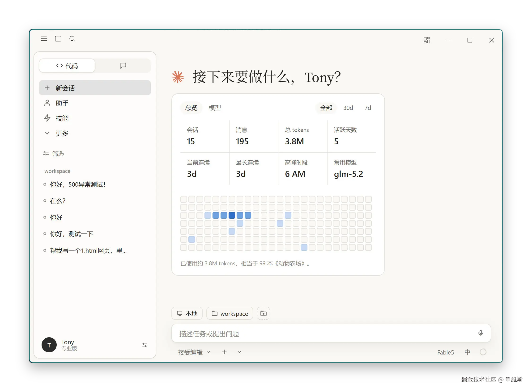532x392 pixels.
Task: Switch to the chat bubble tab
Action: click(123, 66)
